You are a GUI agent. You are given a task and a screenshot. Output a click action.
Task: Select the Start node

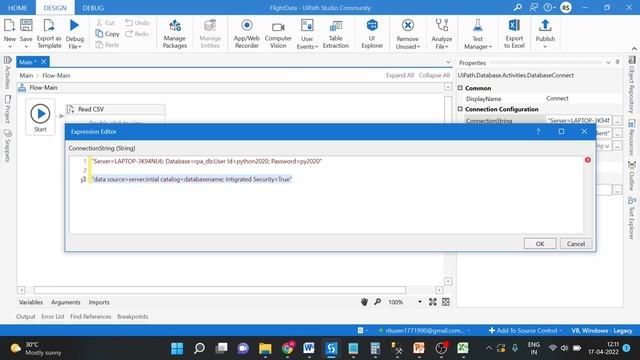pos(40,117)
